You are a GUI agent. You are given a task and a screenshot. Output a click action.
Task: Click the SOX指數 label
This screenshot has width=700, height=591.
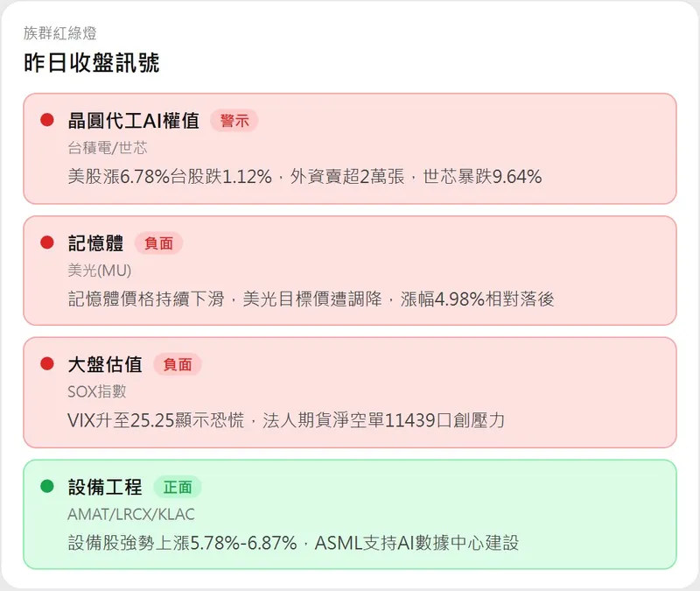(x=97, y=391)
